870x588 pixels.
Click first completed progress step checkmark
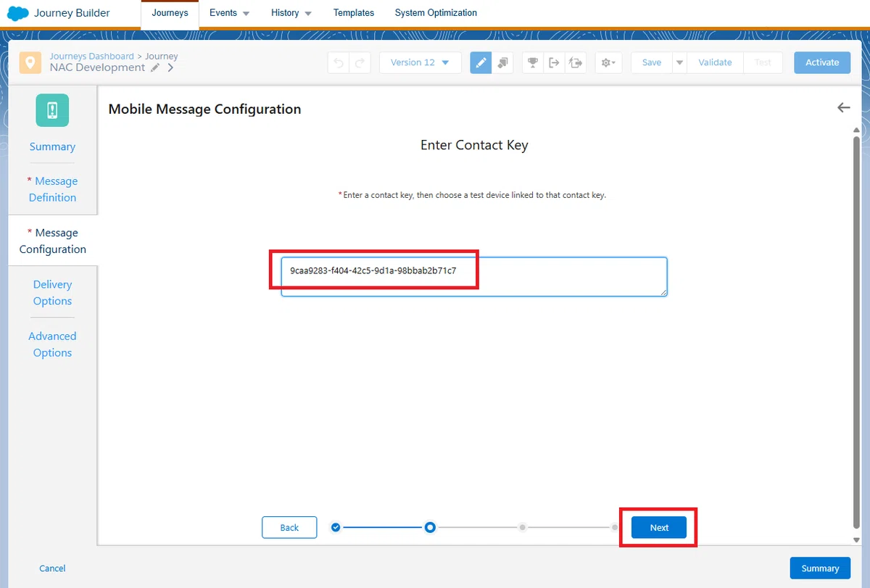click(x=335, y=527)
